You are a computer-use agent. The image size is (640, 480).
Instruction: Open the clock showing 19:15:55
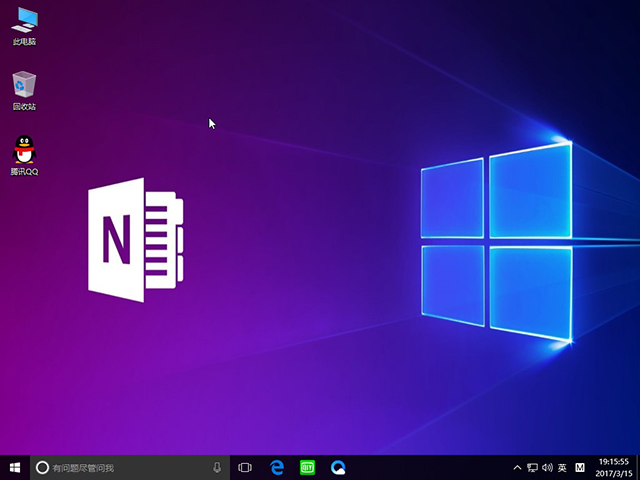(x=612, y=467)
